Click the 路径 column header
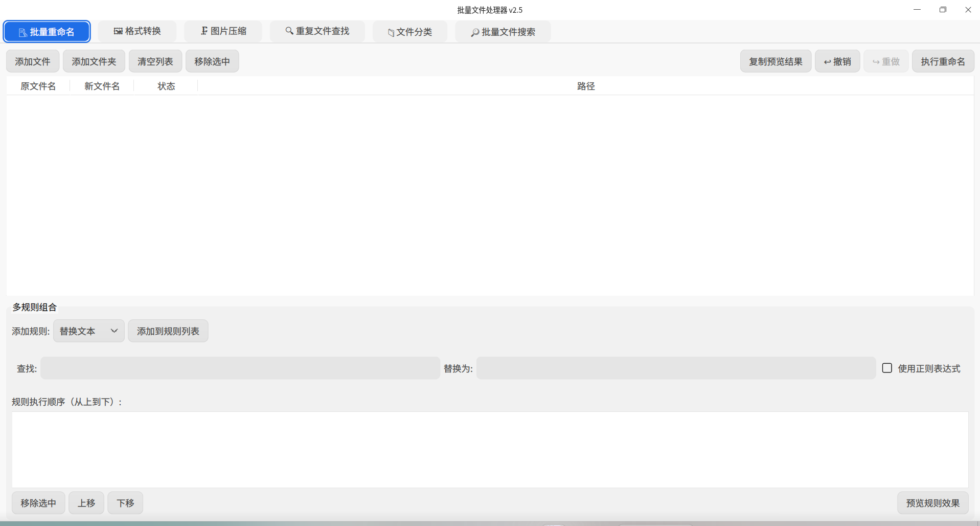 [x=586, y=86]
